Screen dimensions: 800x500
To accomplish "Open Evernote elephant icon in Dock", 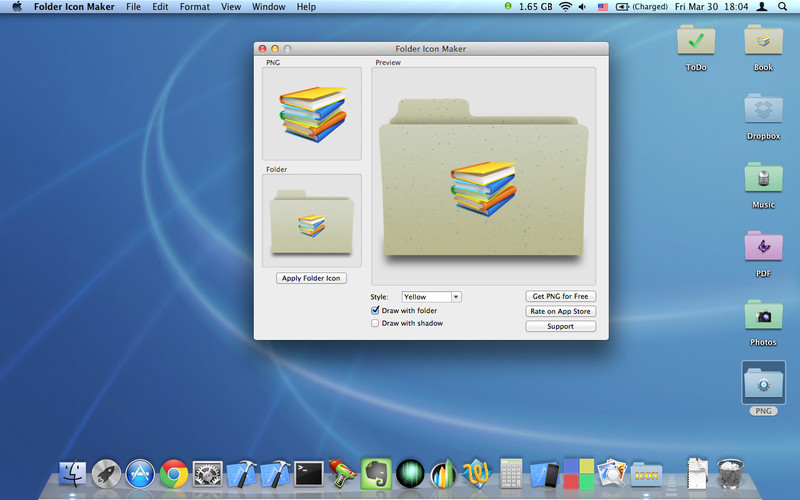I will pyautogui.click(x=376, y=474).
